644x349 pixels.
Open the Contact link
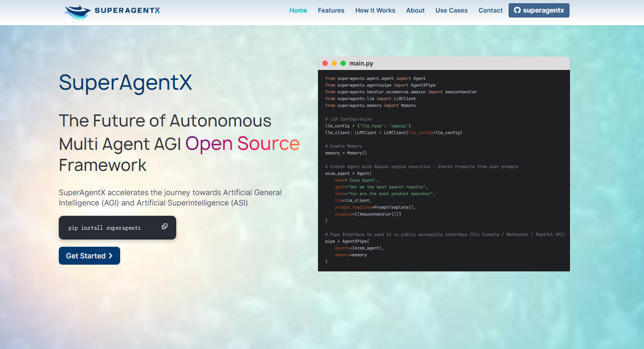490,10
